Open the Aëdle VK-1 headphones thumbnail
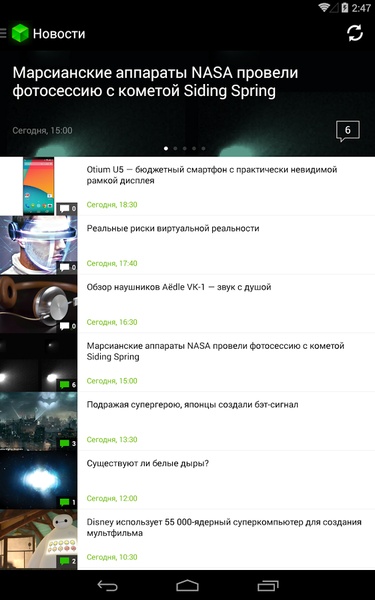The width and height of the screenshot is (375, 600). (x=39, y=304)
